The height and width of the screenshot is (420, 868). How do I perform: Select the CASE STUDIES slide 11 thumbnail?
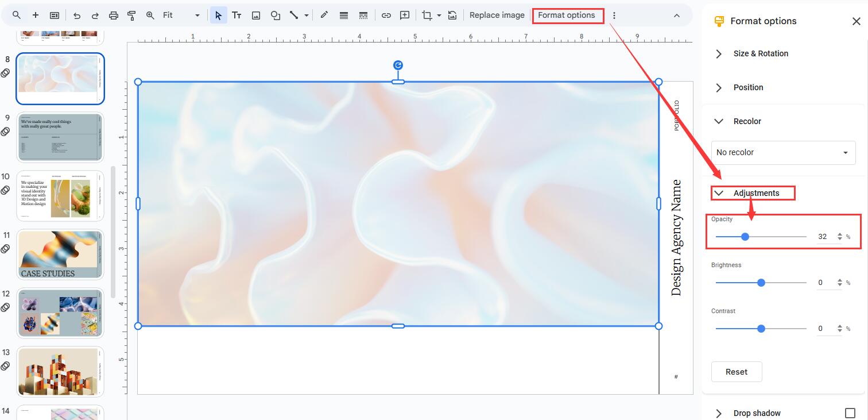[x=60, y=255]
